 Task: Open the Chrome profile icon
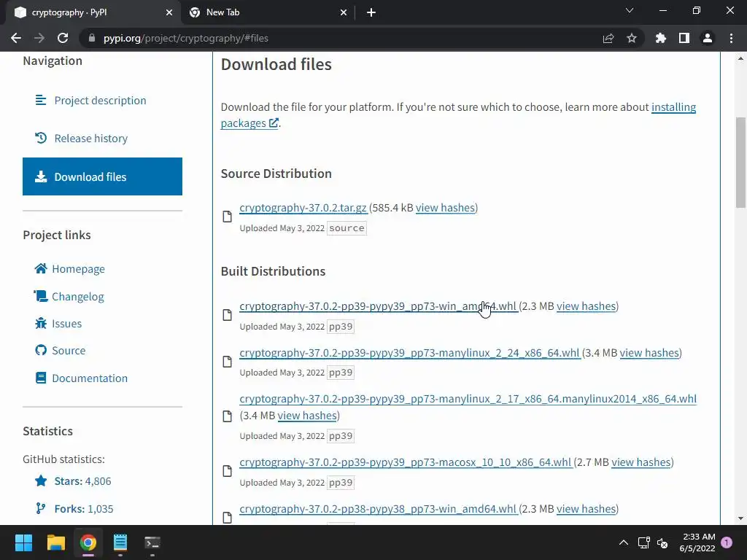point(708,38)
